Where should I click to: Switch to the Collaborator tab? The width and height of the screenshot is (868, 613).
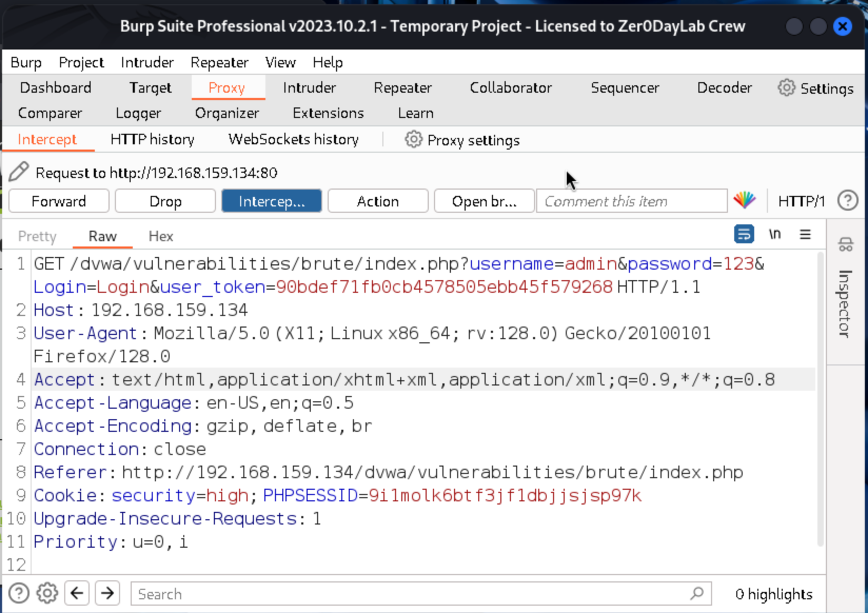pos(511,87)
